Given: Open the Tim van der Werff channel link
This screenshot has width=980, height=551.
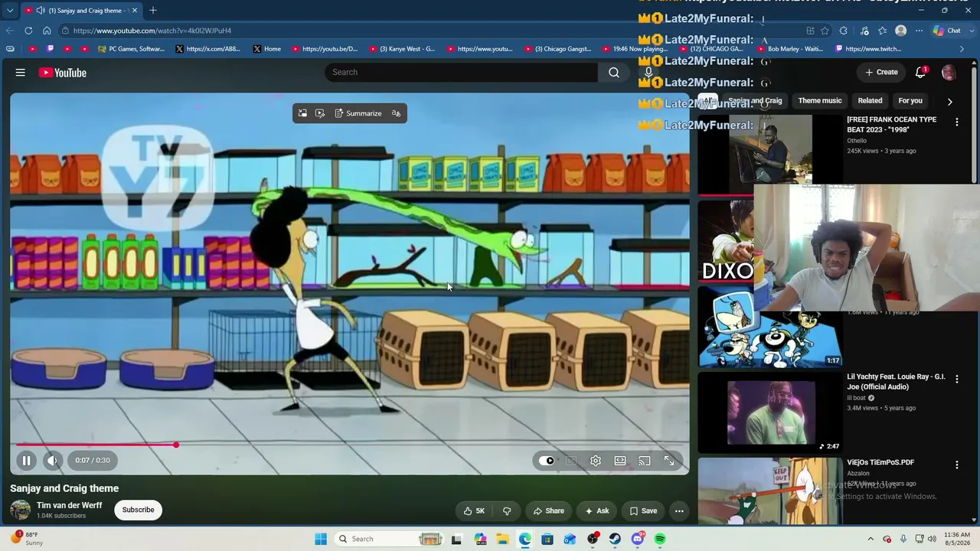Looking at the screenshot, I should pyautogui.click(x=69, y=505).
